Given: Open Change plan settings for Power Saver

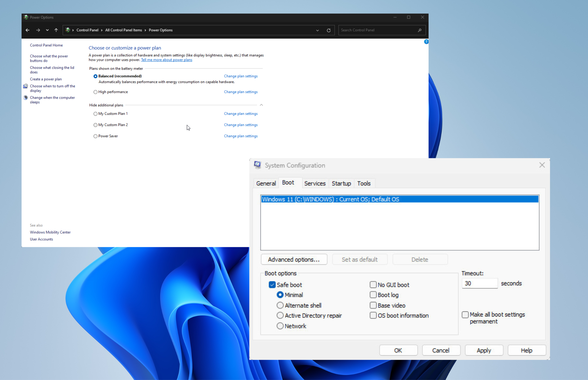Looking at the screenshot, I should click(x=241, y=136).
